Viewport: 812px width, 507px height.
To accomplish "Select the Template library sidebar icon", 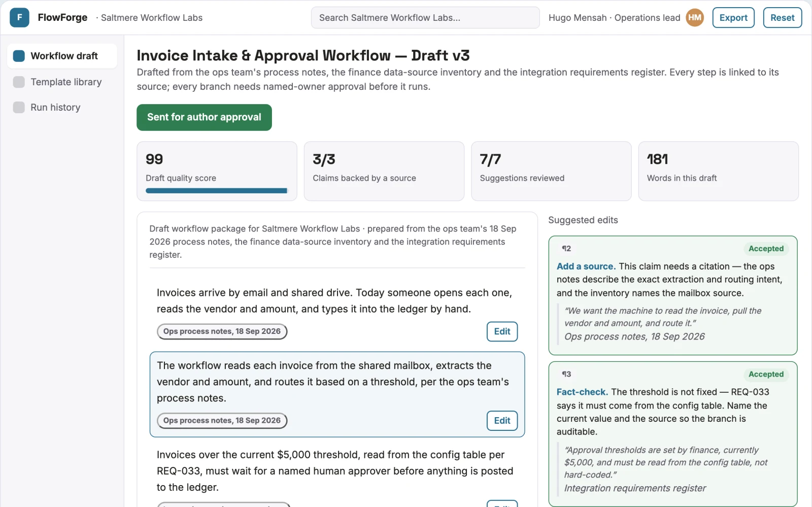I will [19, 82].
